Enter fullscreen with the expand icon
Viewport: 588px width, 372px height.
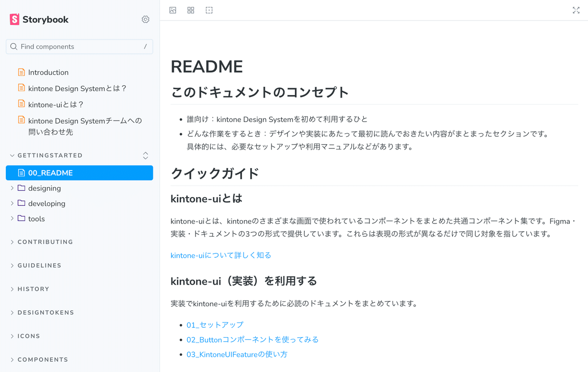tap(576, 10)
